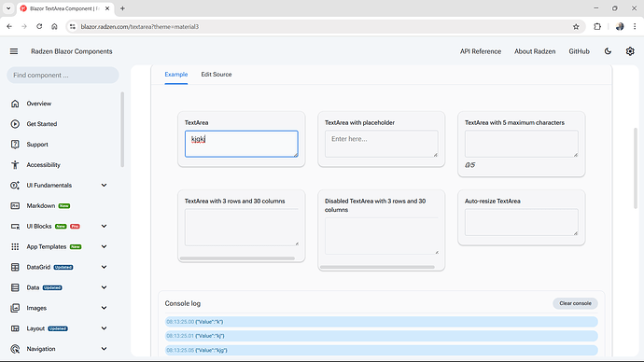Screen dimensions: 644x362
Task: Click the Navigation icon in sidebar
Action: tap(15, 349)
